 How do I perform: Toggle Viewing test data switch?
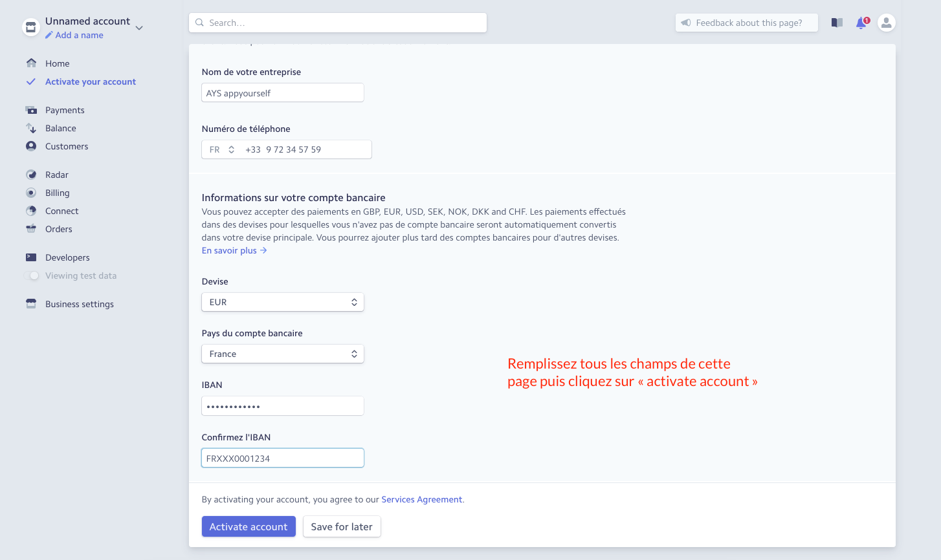tap(32, 275)
